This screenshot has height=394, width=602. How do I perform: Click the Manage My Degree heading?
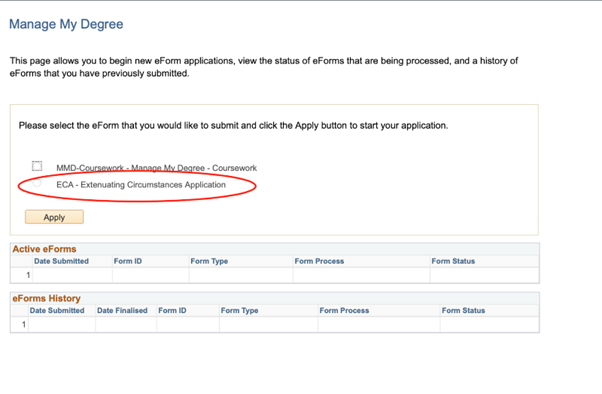pos(66,24)
